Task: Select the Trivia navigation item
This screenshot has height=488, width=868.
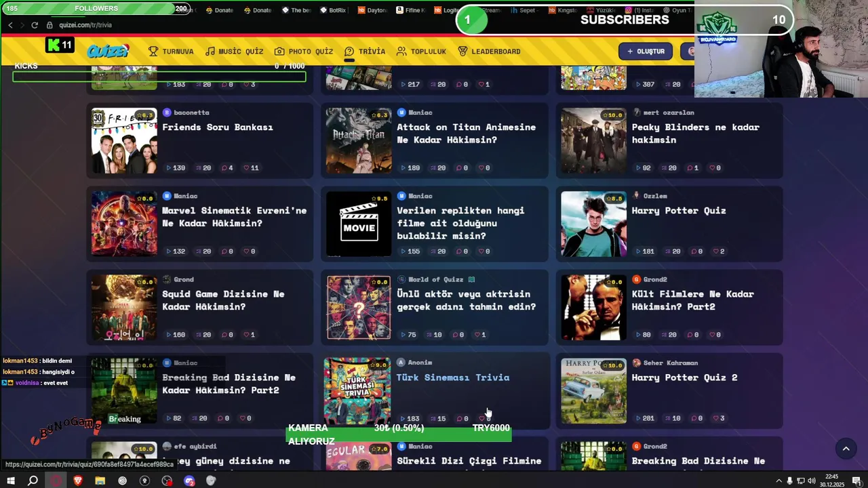Action: tap(365, 52)
